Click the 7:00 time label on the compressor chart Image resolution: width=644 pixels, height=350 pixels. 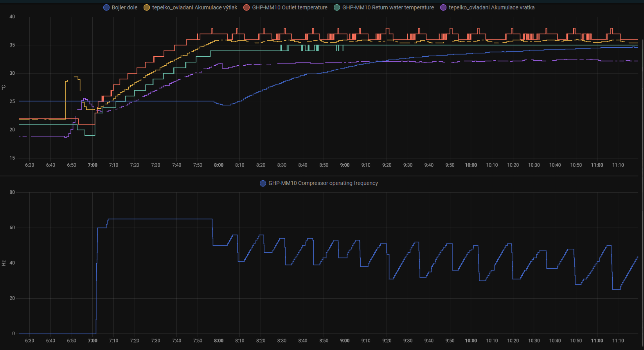[93, 341]
